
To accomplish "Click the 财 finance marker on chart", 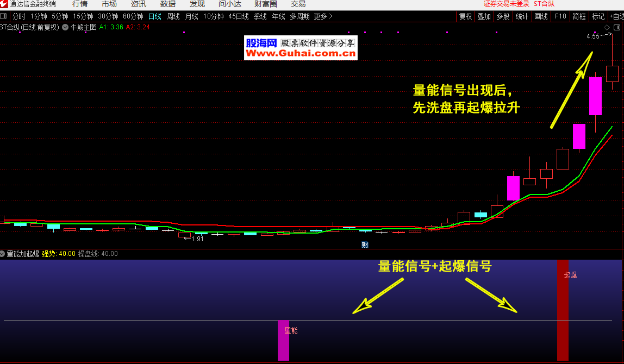I will [365, 245].
